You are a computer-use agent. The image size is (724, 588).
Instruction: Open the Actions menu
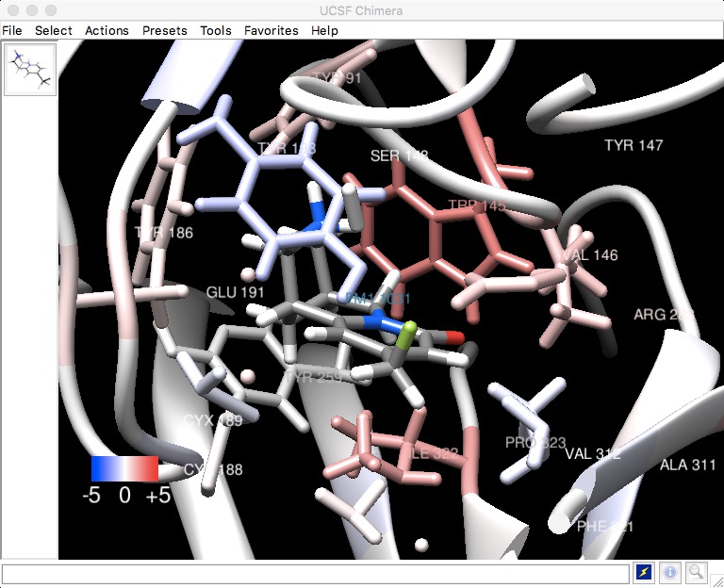pyautogui.click(x=107, y=30)
